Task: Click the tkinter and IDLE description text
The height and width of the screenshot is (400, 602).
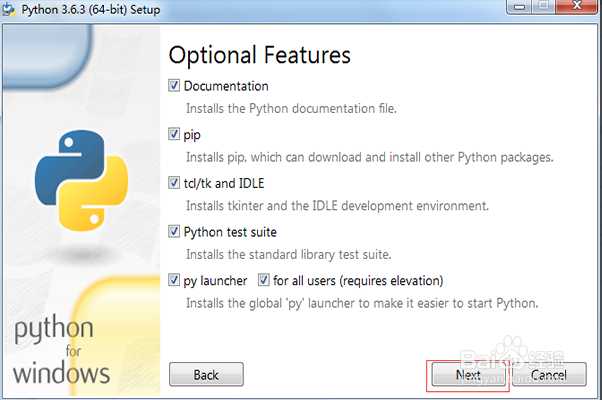Action: tap(337, 206)
